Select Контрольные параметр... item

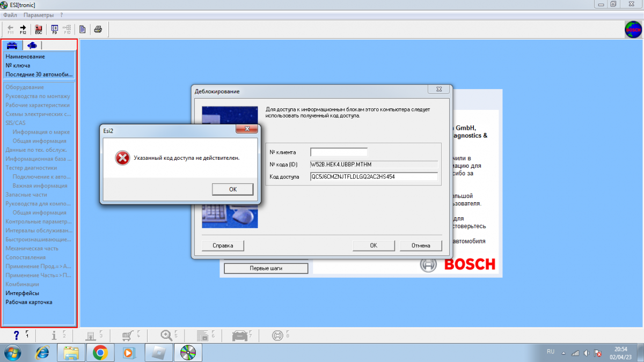point(39,221)
